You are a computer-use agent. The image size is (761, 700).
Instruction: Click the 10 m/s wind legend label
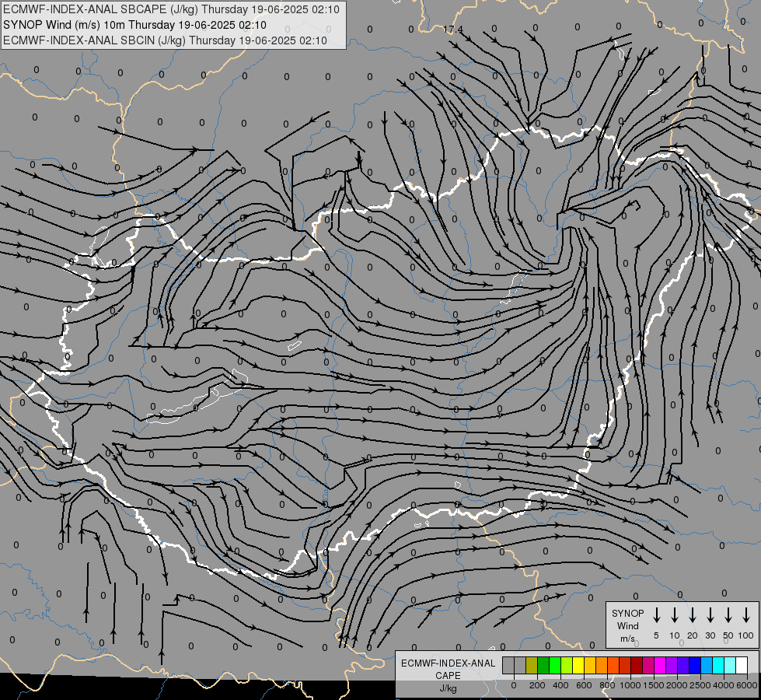674,635
